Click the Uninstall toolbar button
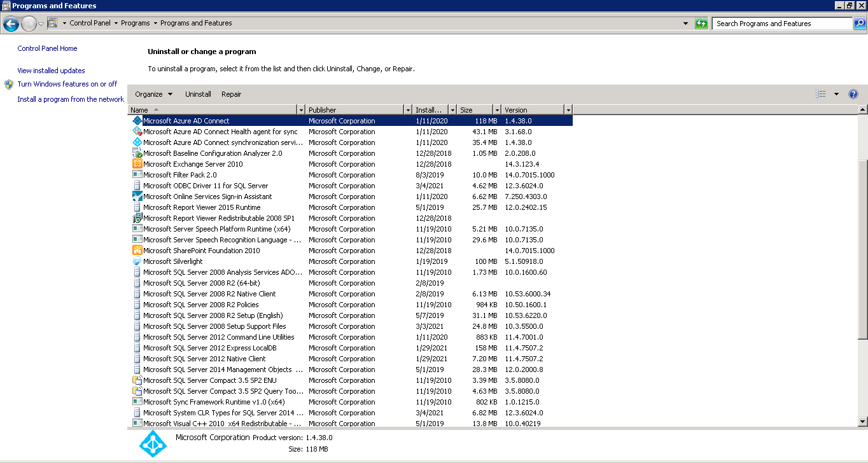This screenshot has height=463, width=868. pyautogui.click(x=198, y=94)
